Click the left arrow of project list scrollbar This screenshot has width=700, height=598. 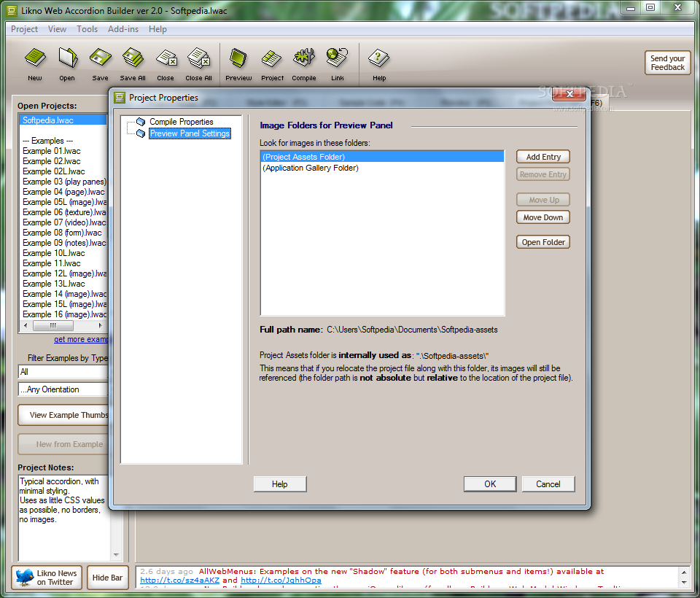[26, 325]
